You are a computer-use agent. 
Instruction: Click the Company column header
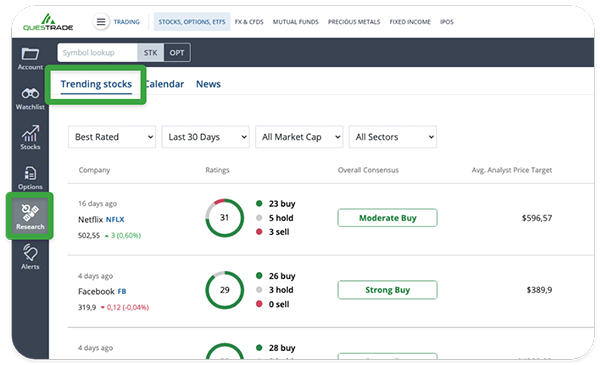point(94,170)
